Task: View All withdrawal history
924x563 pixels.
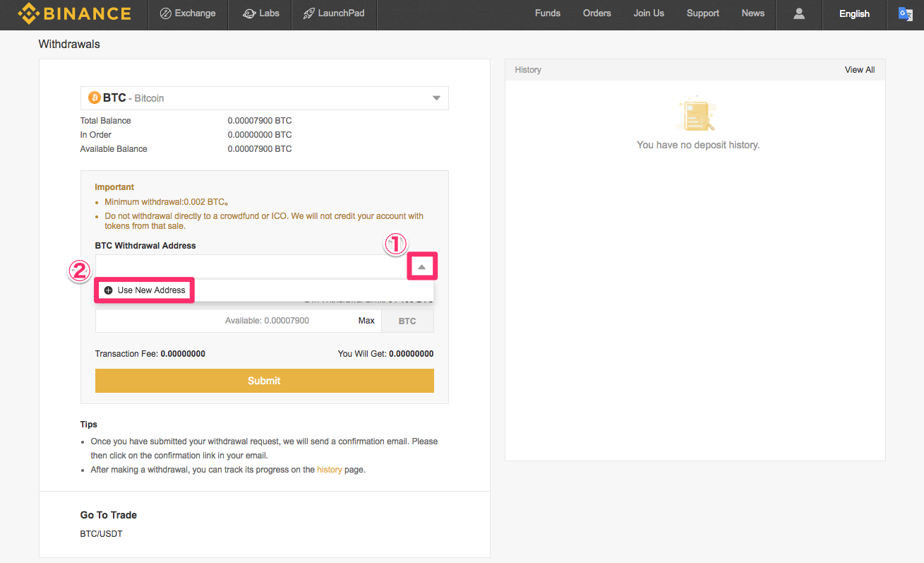Action: tap(859, 70)
